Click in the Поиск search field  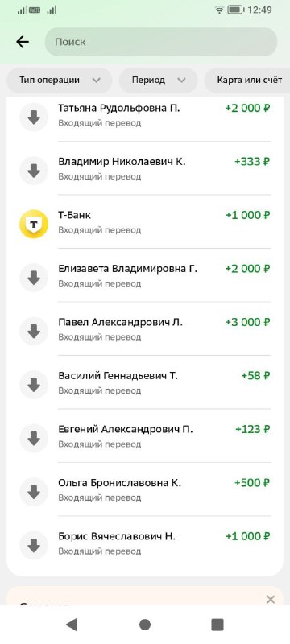click(x=161, y=42)
